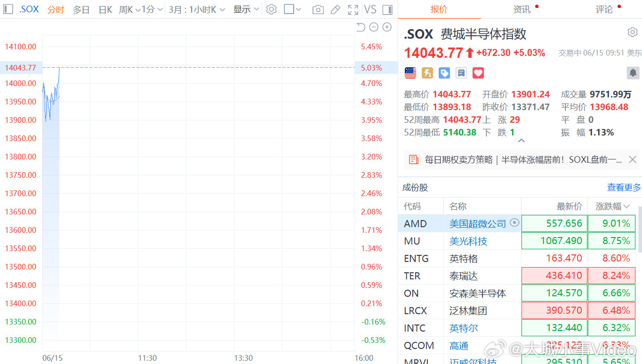Viewport: 642px width, 364px height.
Task: Open quote panel settings gear
Action: point(633,32)
